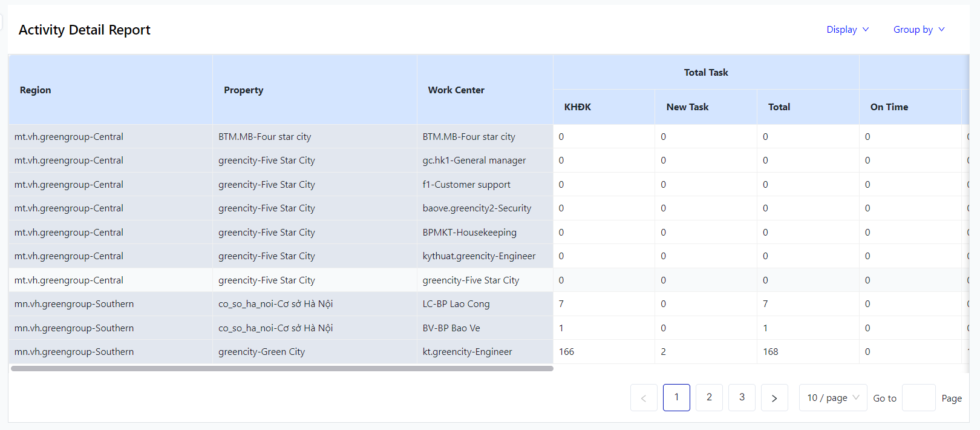Click the KHĐK column header
Image resolution: width=980 pixels, height=430 pixels.
[578, 107]
